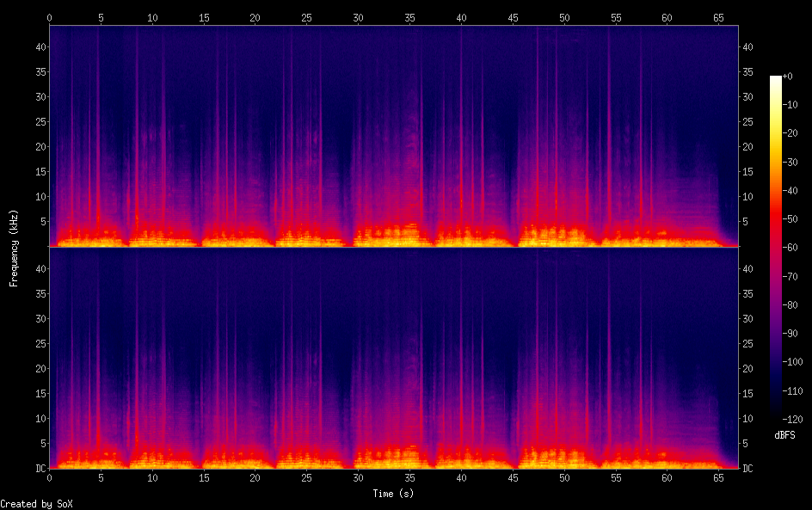The image size is (812, 510).
Task: Click the 'Frequency (kHz)' axis title
Action: pos(14,248)
